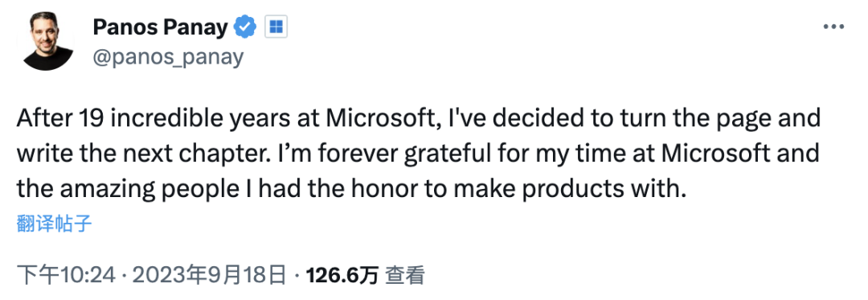Click the 2023年9月18日 post date
Viewport: 868px width, 300px height.
point(210,275)
